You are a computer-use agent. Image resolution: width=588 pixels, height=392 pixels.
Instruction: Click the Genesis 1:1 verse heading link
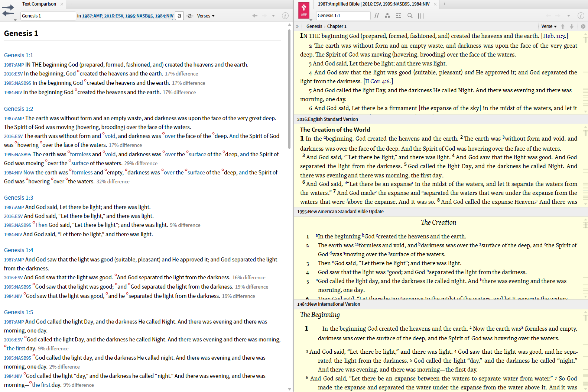click(x=19, y=55)
